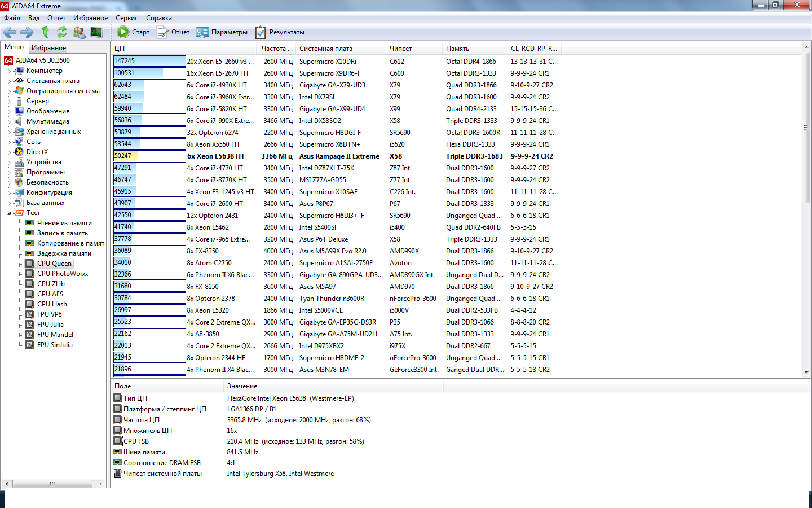The width and height of the screenshot is (812, 508).
Task: Expand the Хранение данных tree node
Action: tap(9, 132)
